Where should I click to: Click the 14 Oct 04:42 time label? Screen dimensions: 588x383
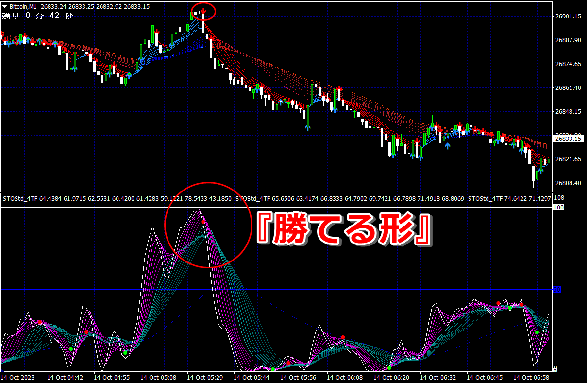[66, 377]
